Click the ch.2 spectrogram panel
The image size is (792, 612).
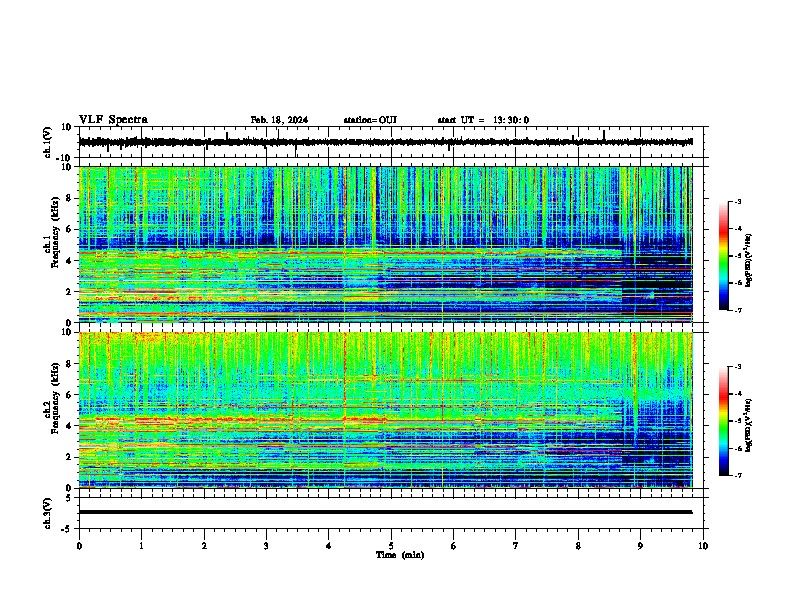385,410
